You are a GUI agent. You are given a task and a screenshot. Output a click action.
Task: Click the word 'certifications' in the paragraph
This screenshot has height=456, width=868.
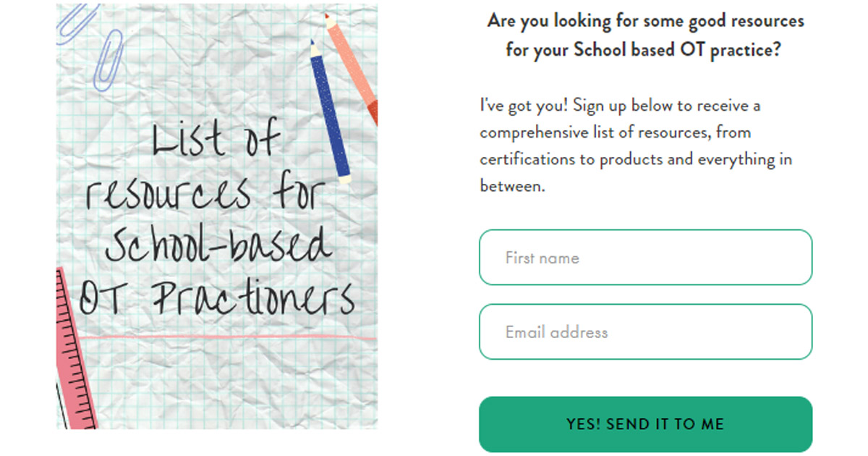click(526, 159)
